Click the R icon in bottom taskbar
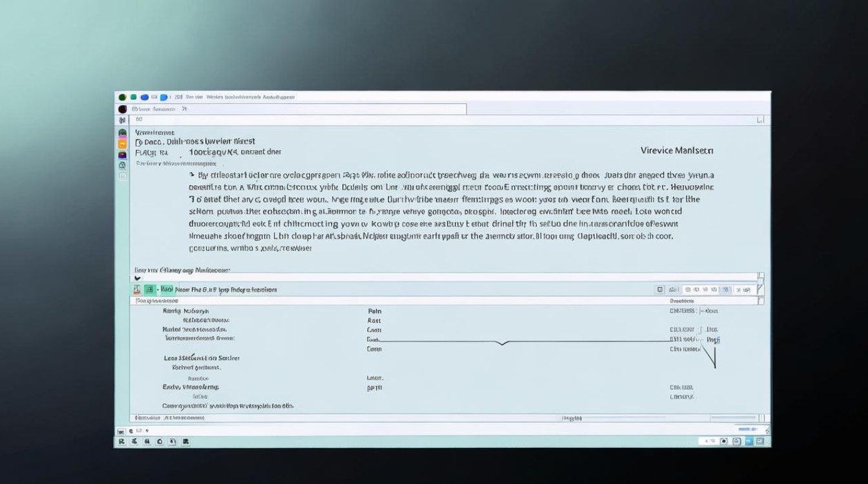The width and height of the screenshot is (868, 484). click(121, 441)
